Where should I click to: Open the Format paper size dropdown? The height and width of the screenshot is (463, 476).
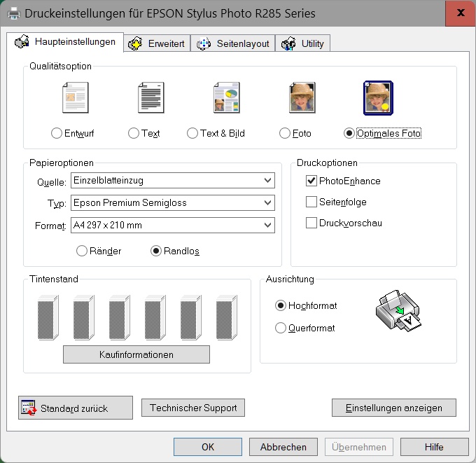tap(173, 225)
